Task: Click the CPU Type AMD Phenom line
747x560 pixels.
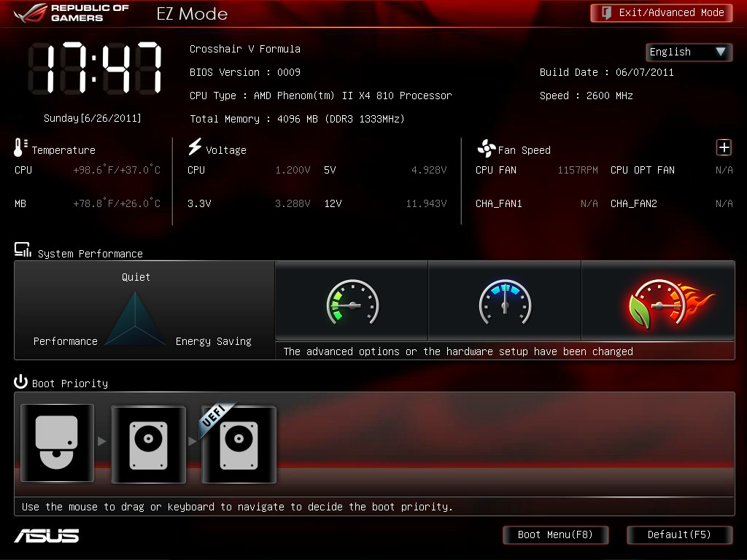Action: pyautogui.click(x=321, y=96)
